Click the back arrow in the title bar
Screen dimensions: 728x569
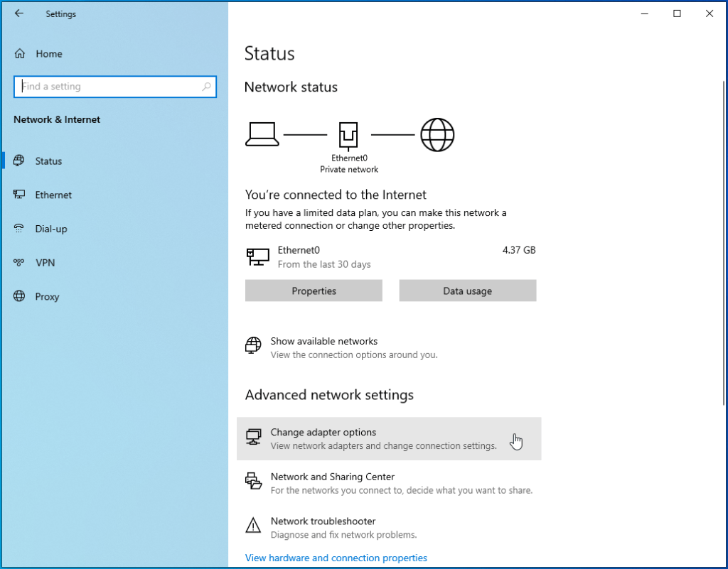[x=18, y=13]
